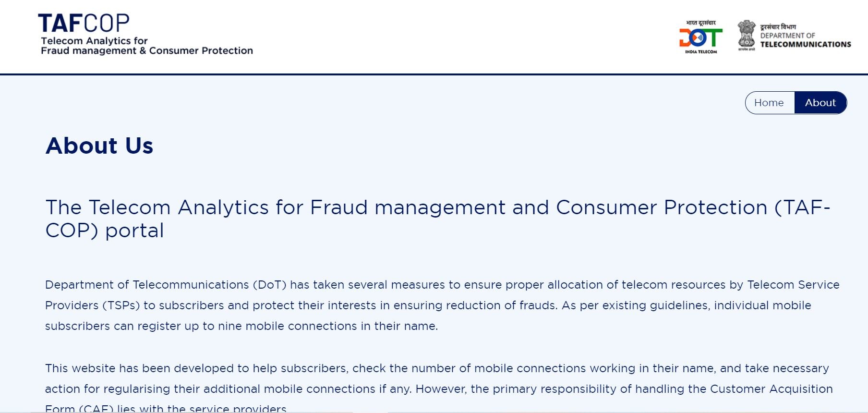Click the national emblem of India icon
868x413 pixels.
[x=746, y=35]
